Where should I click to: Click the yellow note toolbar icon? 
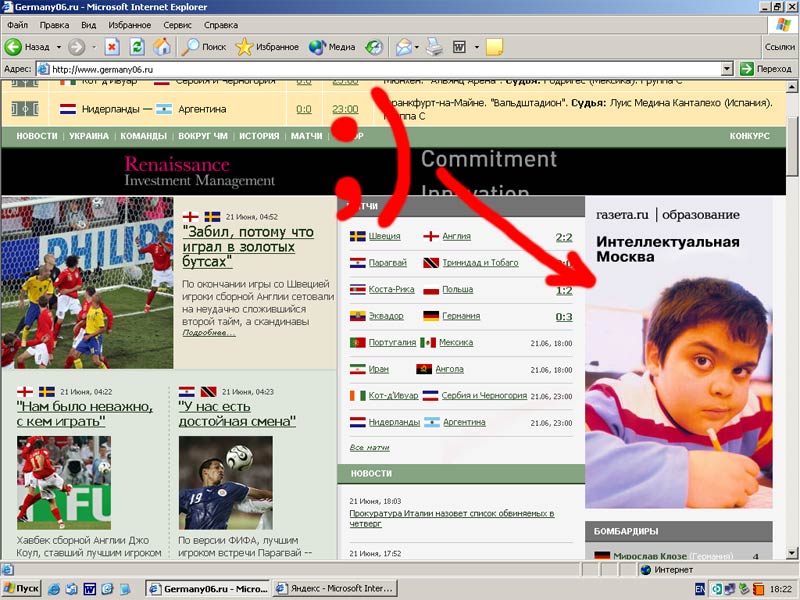click(x=494, y=47)
